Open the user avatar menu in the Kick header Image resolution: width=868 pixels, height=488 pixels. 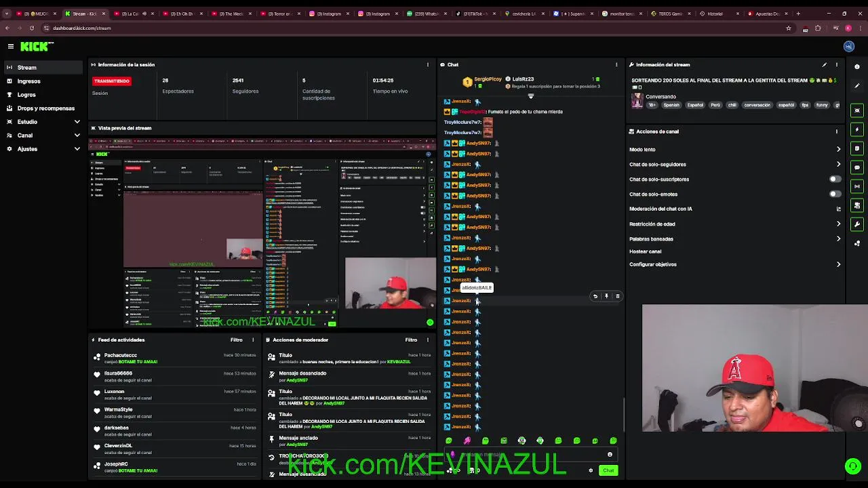pyautogui.click(x=848, y=46)
